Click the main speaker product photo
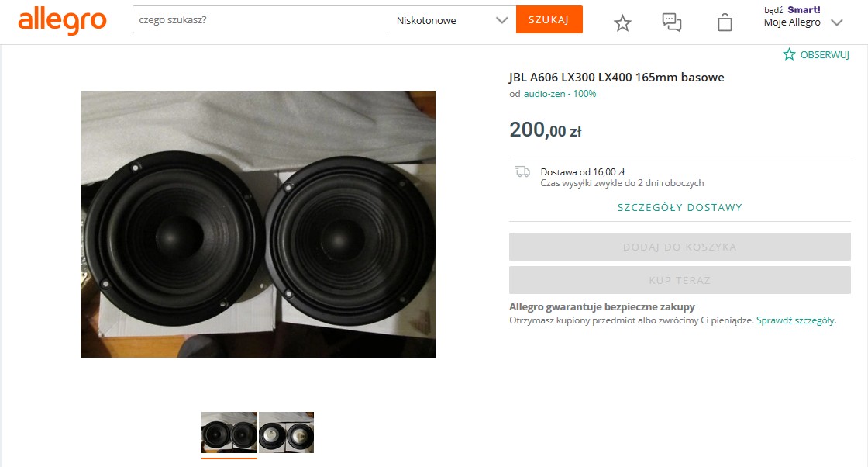The width and height of the screenshot is (868, 467). point(258,224)
